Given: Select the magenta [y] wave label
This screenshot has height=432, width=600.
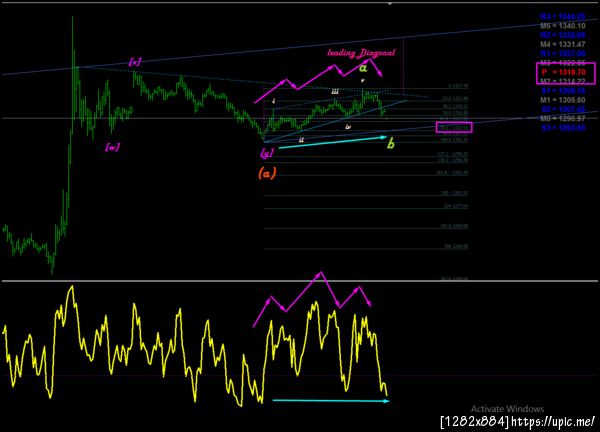Looking at the screenshot, I should (x=267, y=153).
